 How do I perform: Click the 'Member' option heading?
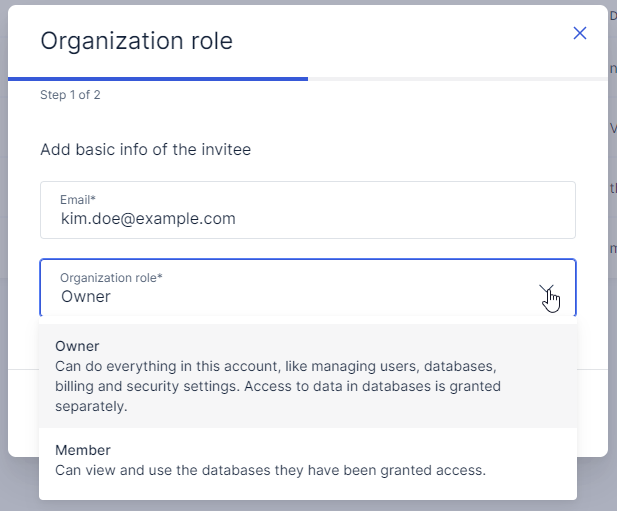83,450
